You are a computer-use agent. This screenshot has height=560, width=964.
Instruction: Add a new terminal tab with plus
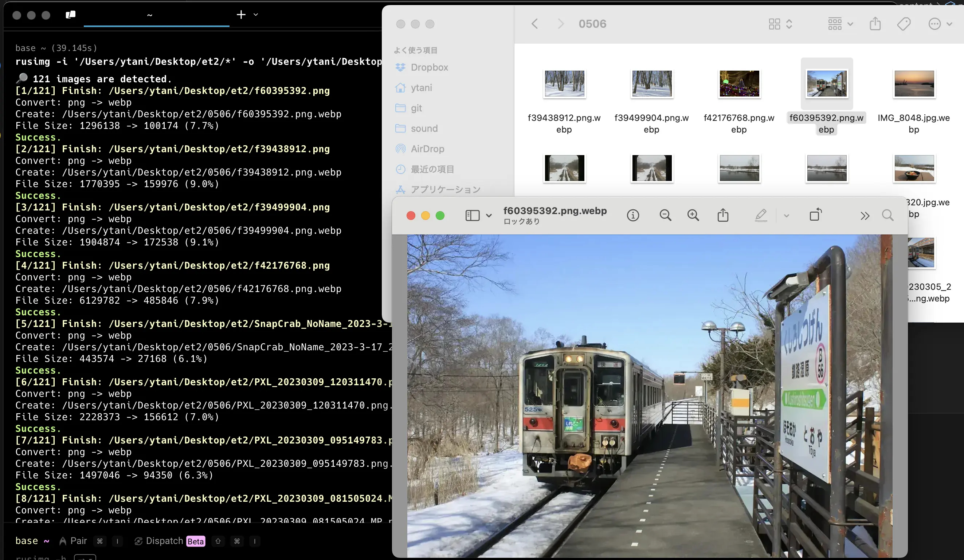click(241, 15)
